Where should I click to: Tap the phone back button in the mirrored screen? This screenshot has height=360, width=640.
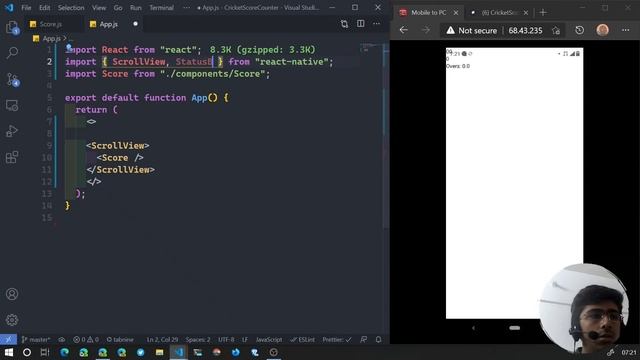(x=473, y=328)
